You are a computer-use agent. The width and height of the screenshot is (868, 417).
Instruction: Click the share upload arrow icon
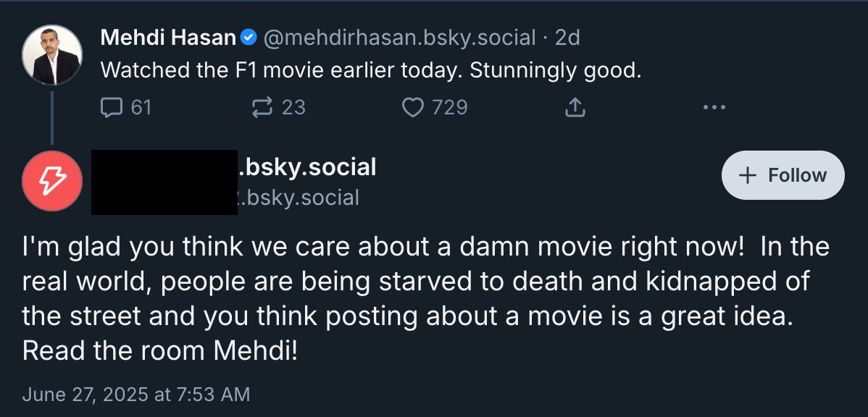574,108
